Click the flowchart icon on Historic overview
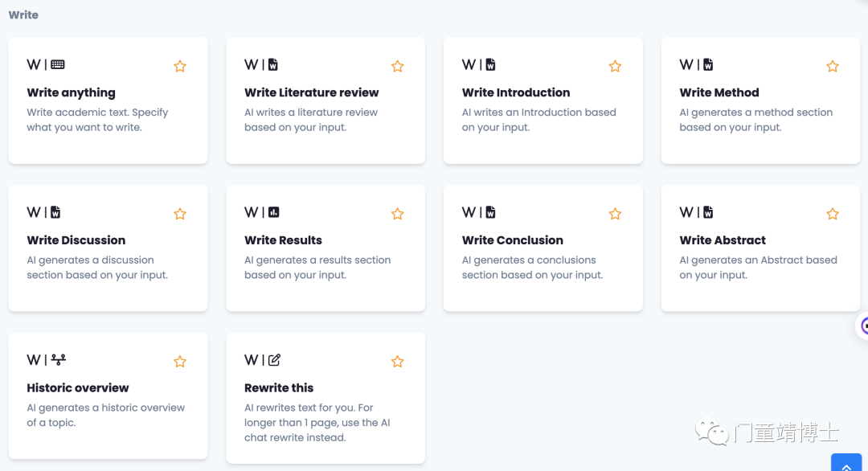Image resolution: width=868 pixels, height=471 pixels. point(58,360)
